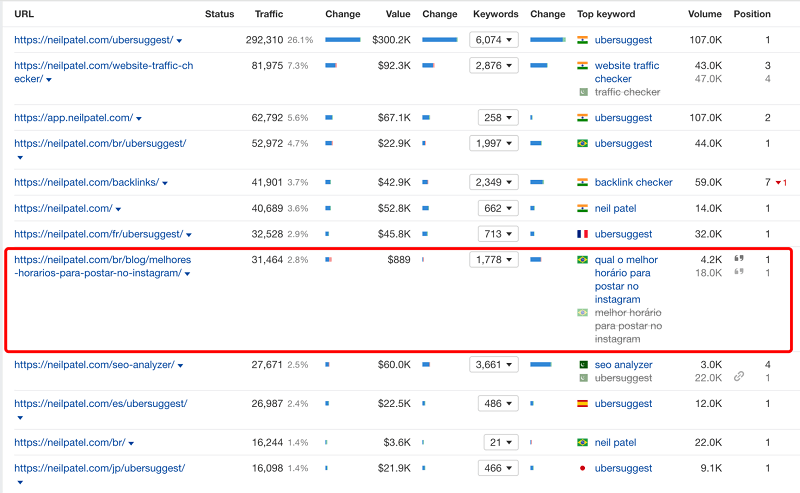The width and height of the screenshot is (800, 493).
Task: Open the neilpatel.com/seo-analyzer/ URL link
Action: pyautogui.click(x=94, y=365)
